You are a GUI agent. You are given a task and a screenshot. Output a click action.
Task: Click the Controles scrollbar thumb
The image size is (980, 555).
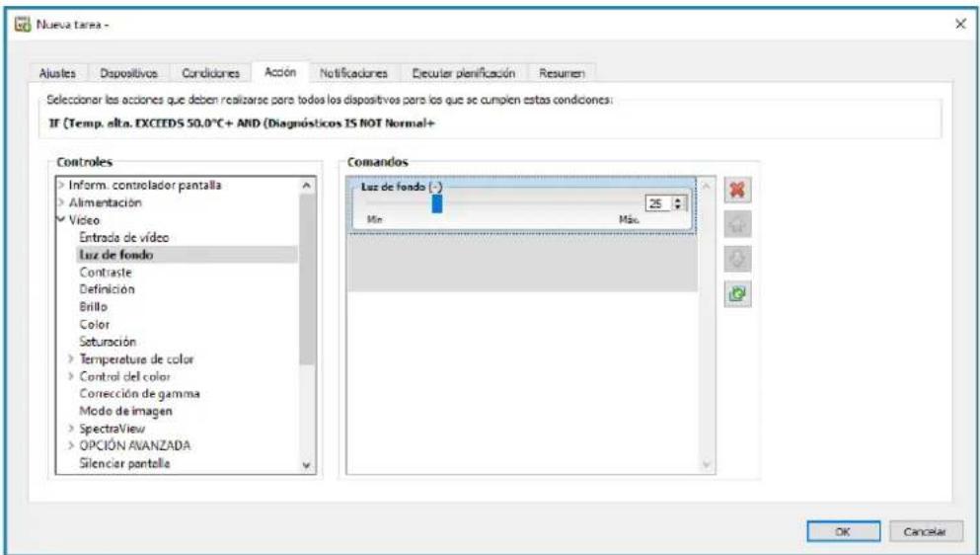point(308,279)
